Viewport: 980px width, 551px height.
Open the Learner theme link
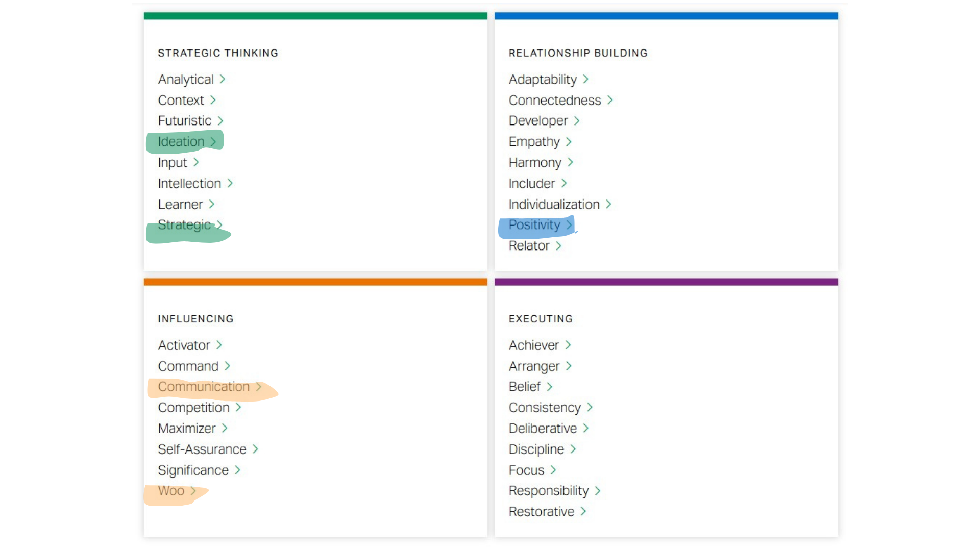pos(180,205)
